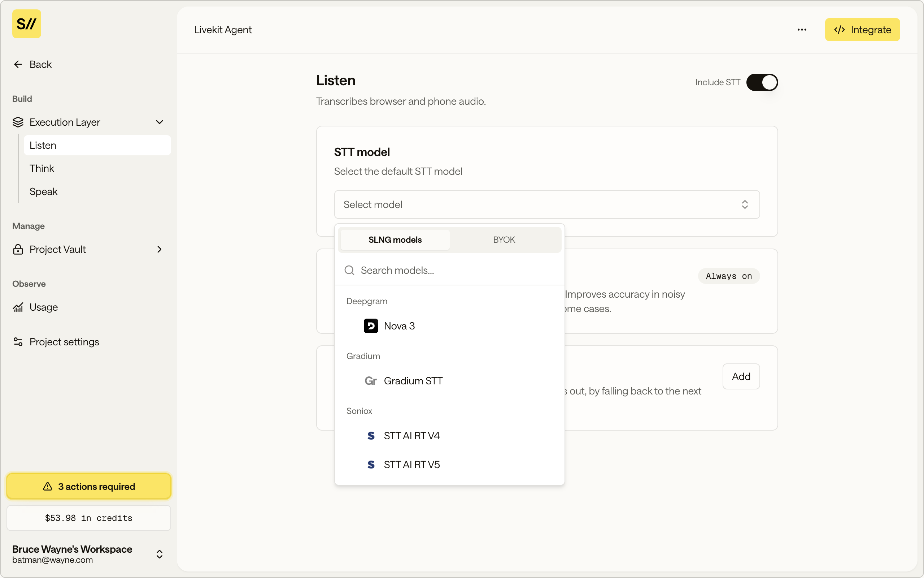The height and width of the screenshot is (578, 924).
Task: Click the batman@wayne.com email
Action: (x=52, y=560)
